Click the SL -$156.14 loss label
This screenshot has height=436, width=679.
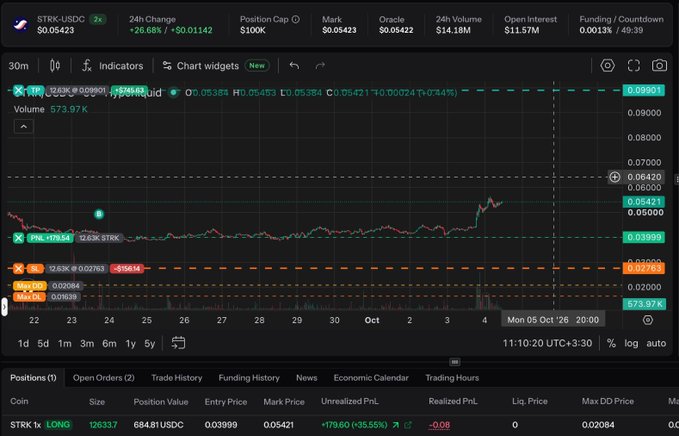(127, 269)
